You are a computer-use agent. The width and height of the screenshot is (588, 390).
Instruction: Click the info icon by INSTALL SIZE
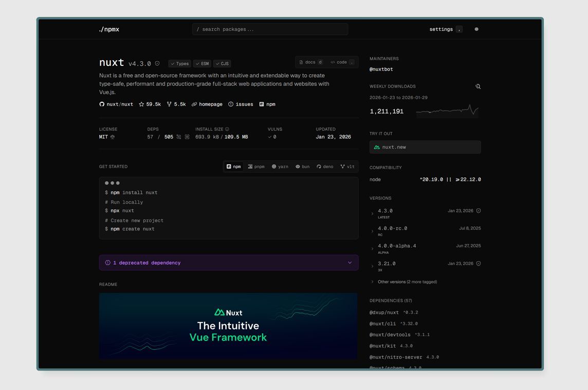click(x=227, y=129)
